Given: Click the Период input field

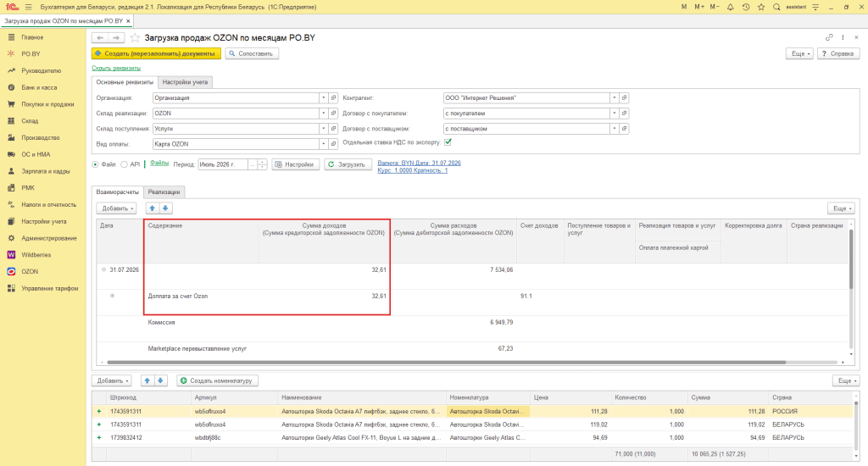Looking at the screenshot, I should click(223, 164).
